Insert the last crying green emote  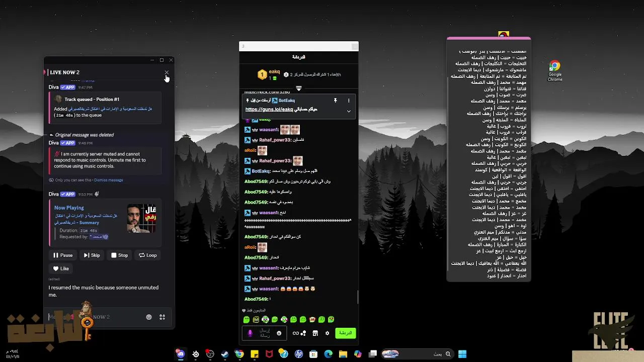[x=331, y=319]
